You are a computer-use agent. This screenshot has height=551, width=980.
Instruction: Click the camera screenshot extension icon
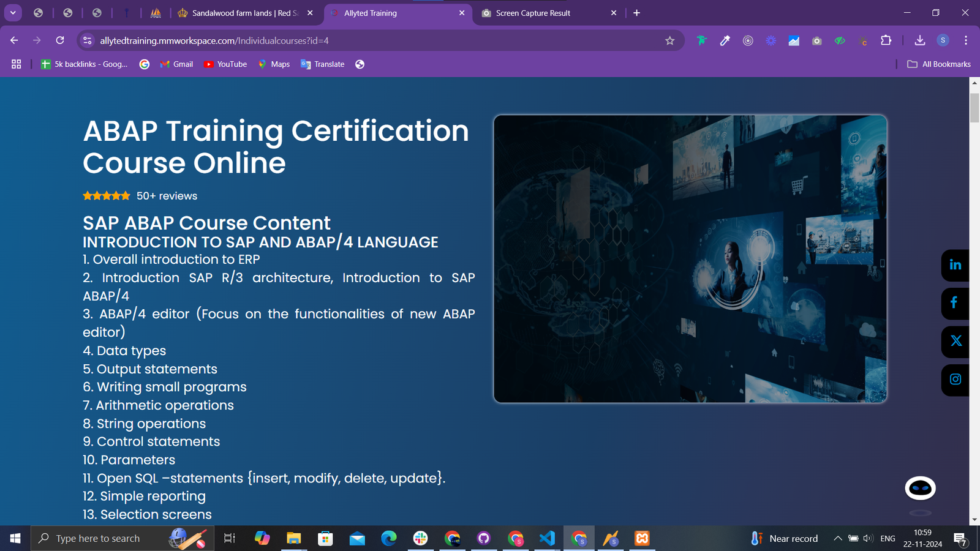(x=816, y=40)
